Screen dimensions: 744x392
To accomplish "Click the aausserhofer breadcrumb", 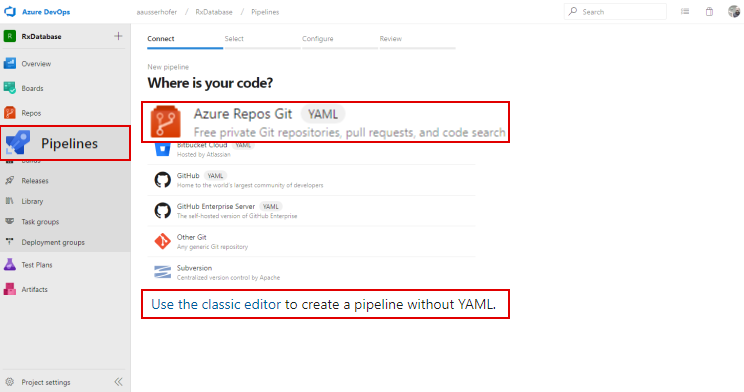I will pos(157,12).
